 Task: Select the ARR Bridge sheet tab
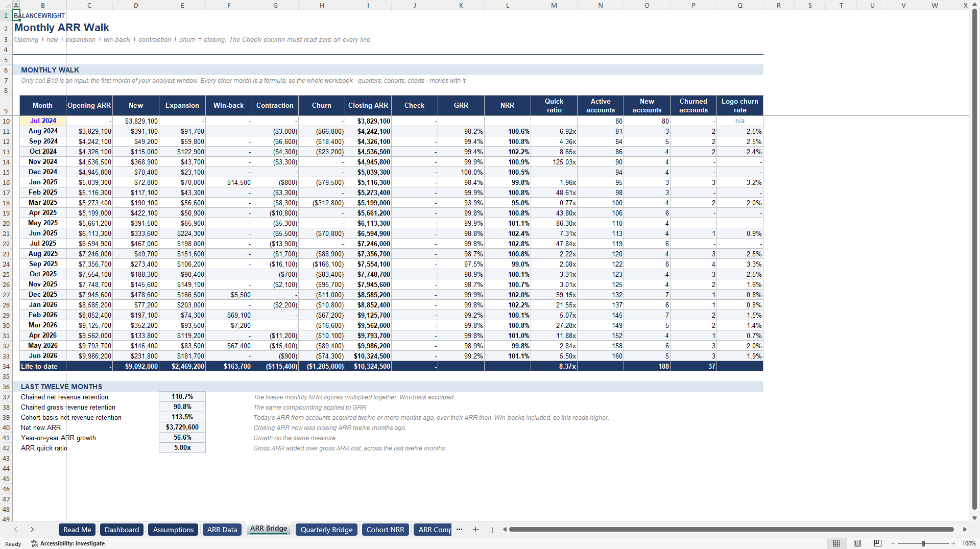(269, 529)
